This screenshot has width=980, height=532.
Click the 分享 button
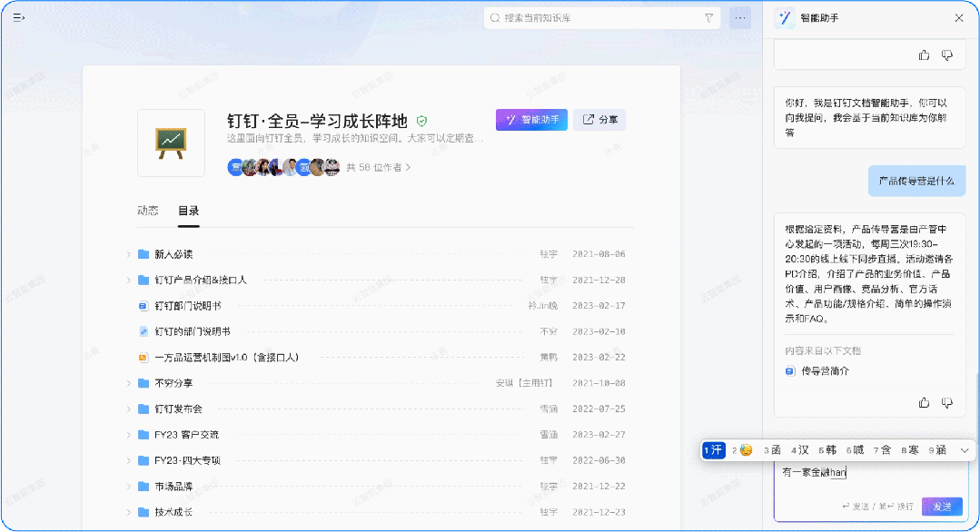click(x=599, y=120)
